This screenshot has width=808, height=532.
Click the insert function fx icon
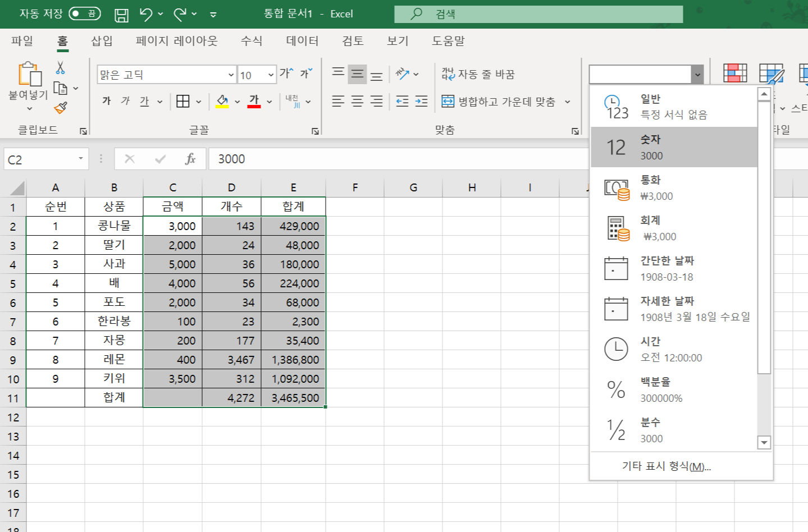pos(190,159)
